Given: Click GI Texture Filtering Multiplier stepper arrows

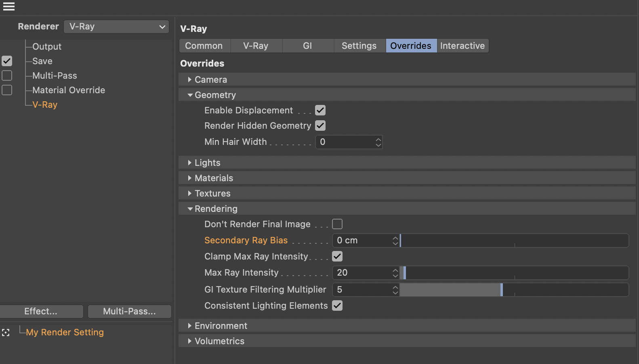Looking at the screenshot, I should click(x=395, y=290).
